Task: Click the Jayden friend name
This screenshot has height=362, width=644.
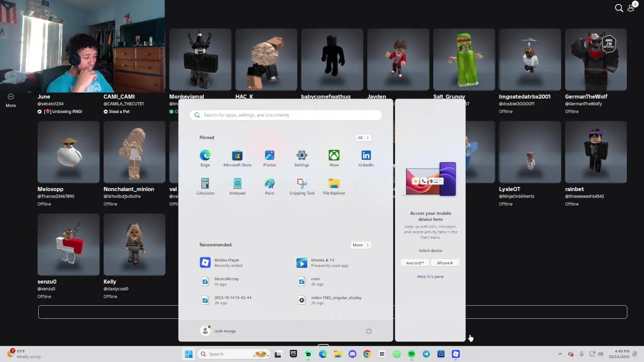Action: [x=376, y=97]
